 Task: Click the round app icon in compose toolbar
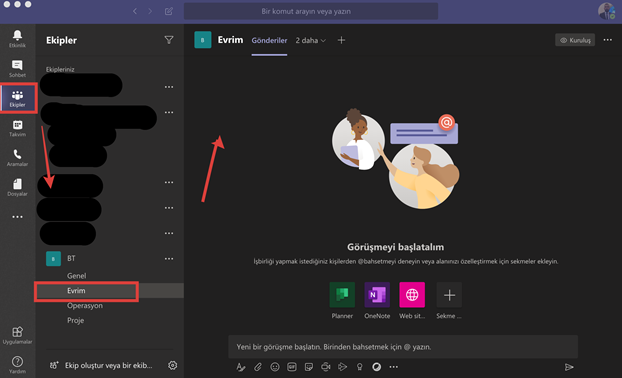click(x=376, y=367)
